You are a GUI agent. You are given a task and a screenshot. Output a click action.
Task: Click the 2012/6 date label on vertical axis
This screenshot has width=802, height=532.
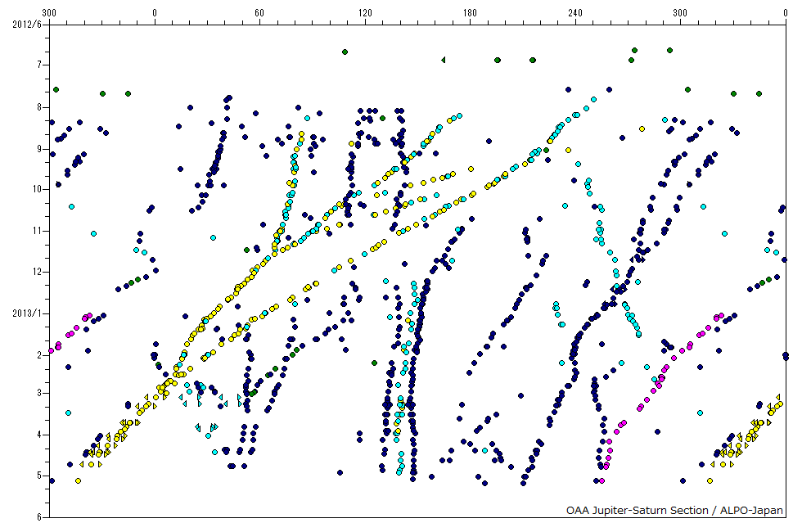tap(26, 24)
